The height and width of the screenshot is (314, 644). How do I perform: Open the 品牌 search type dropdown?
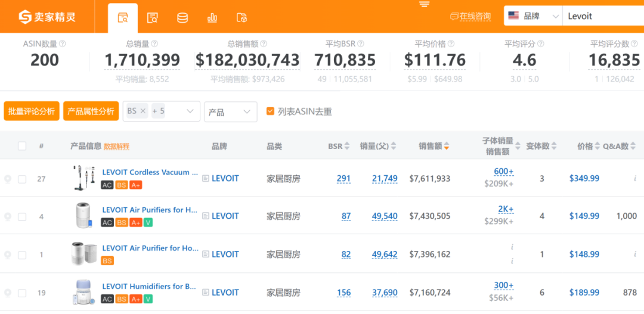(532, 17)
